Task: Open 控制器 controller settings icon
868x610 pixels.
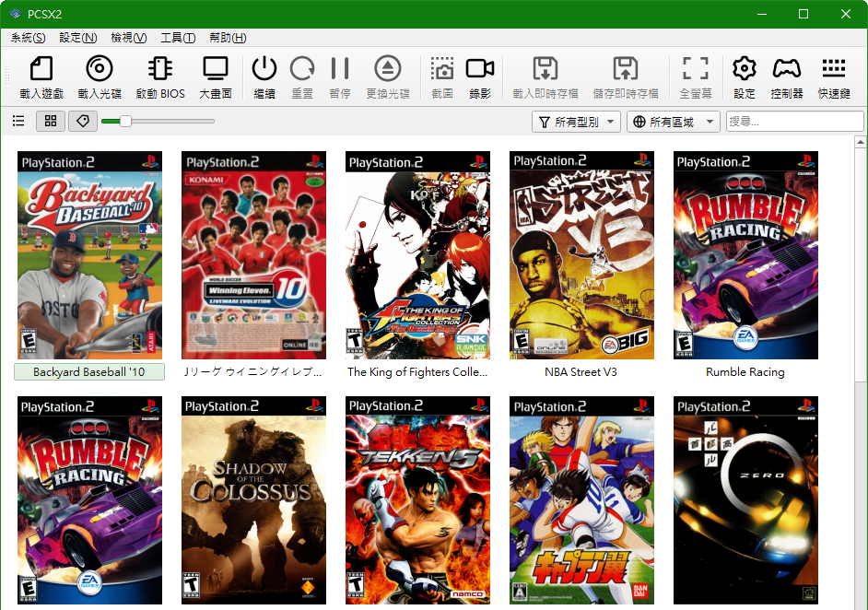Action: (787, 68)
